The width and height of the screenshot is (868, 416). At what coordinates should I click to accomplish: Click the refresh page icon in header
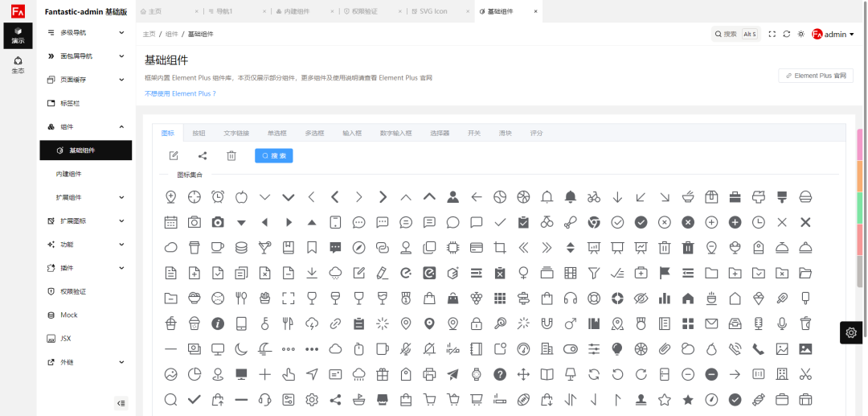click(787, 34)
